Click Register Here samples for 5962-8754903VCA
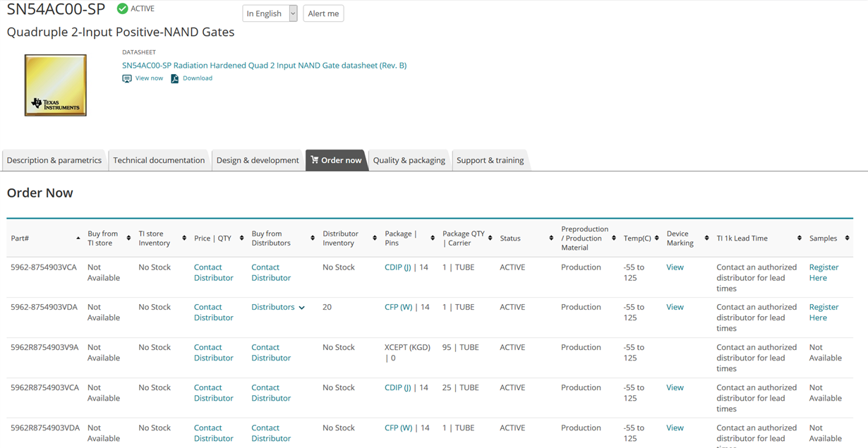 [824, 272]
